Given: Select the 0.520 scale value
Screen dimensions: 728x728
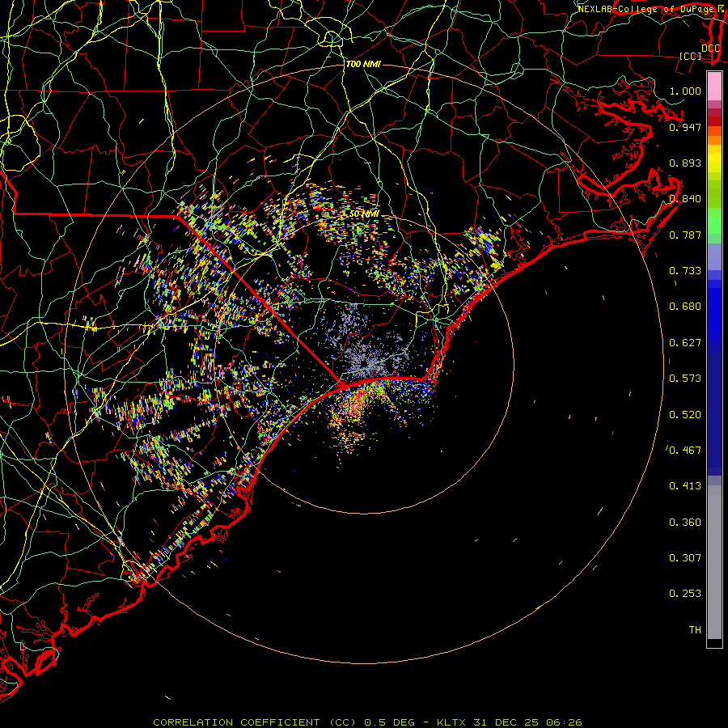Looking at the screenshot, I should (685, 415).
